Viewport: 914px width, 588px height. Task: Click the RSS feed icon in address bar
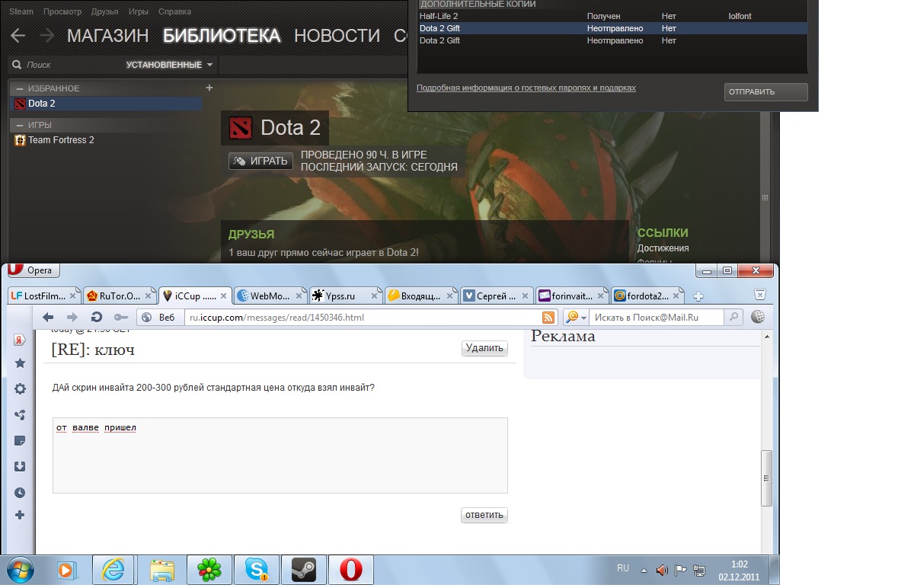[548, 318]
